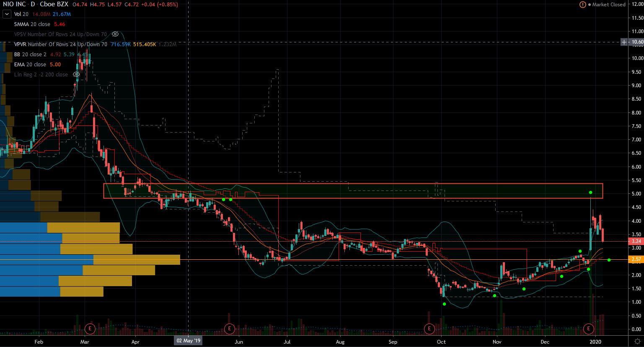This screenshot has width=644, height=347.
Task: Click the plus icon beside 10.60 price
Action: point(624,42)
